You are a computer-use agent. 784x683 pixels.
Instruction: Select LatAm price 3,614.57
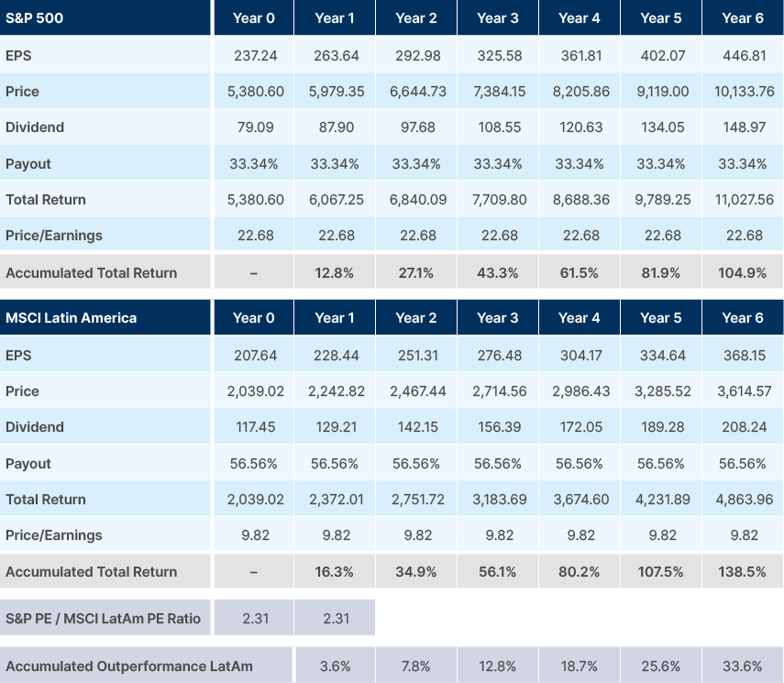744,391
